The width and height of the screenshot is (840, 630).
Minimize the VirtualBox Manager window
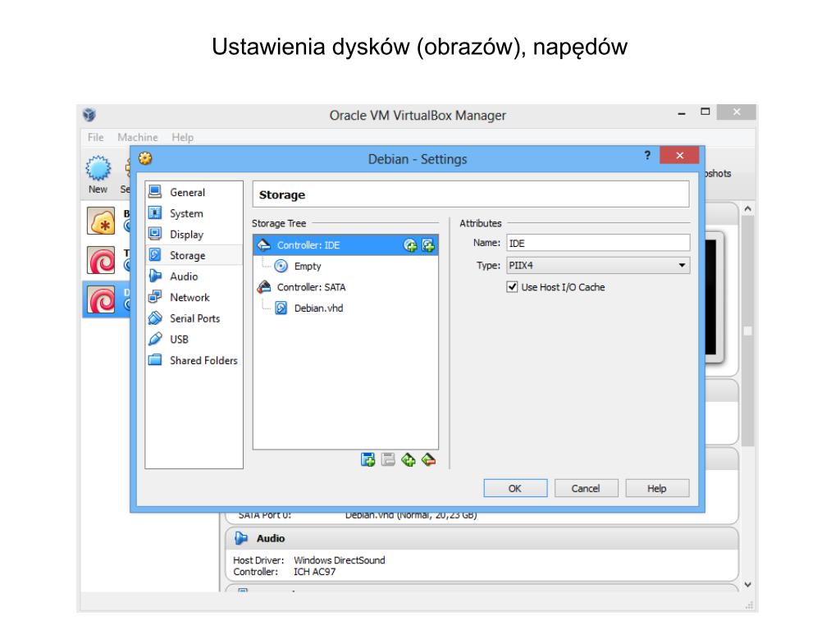[682, 113]
